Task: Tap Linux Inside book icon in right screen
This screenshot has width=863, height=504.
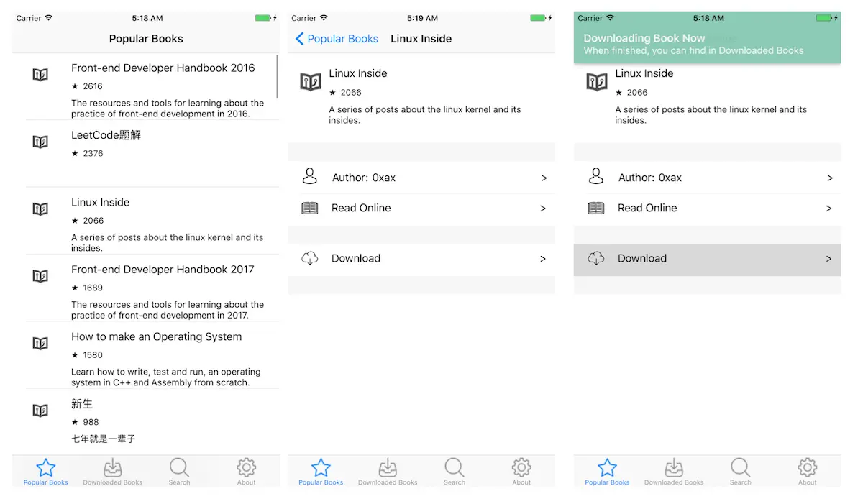Action: pyautogui.click(x=597, y=82)
